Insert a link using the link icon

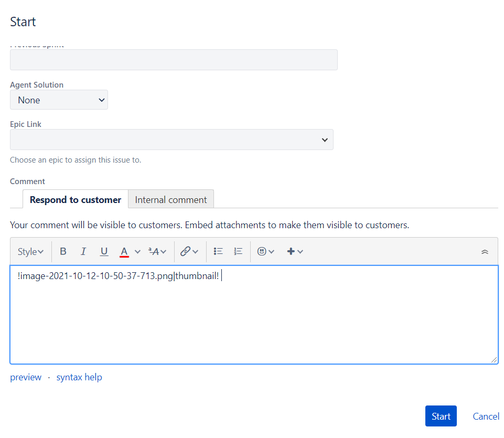coord(186,251)
